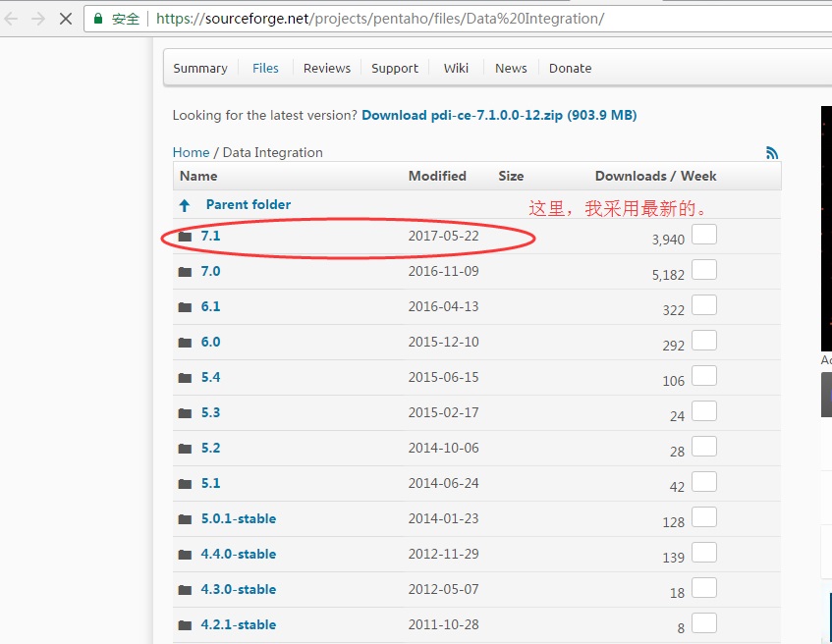Click the folder icon beside 6.0
Viewport: 832px width, 644px height.
185,343
